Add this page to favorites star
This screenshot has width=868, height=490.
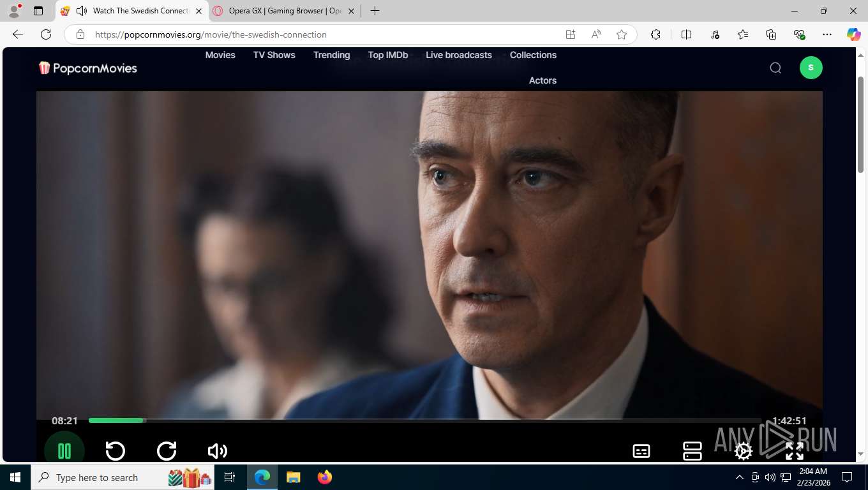tap(622, 34)
